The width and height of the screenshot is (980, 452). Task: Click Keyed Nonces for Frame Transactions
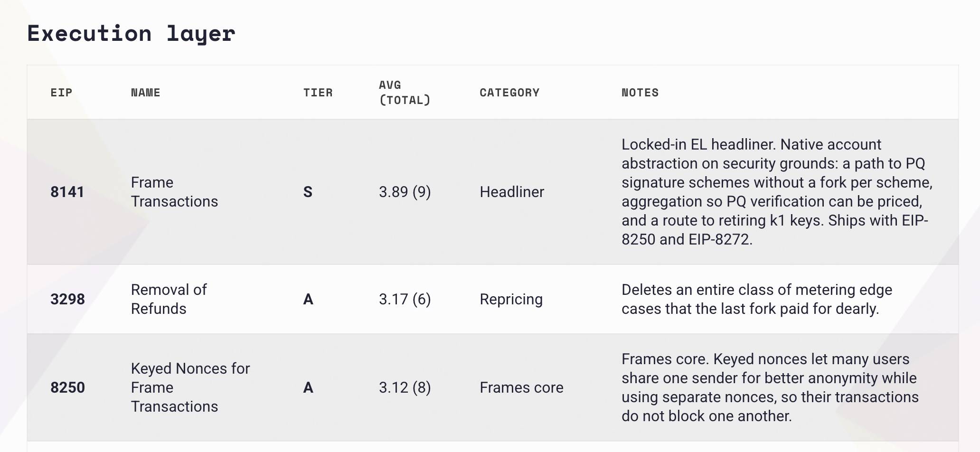[190, 387]
